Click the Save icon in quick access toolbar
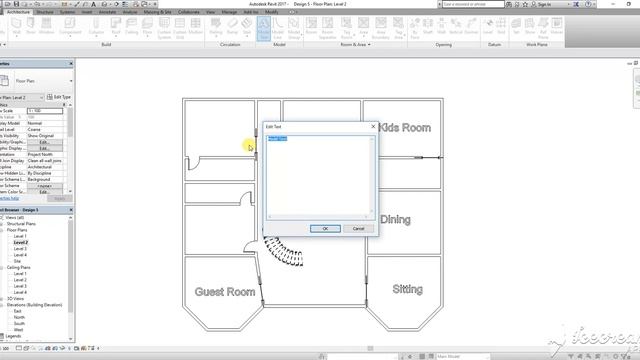The width and height of the screenshot is (640, 360). (x=16, y=4)
